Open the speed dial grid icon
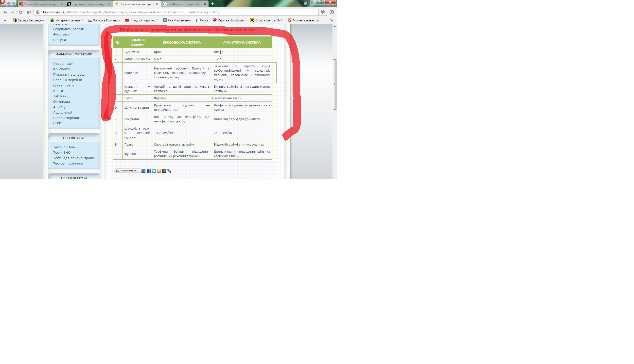The width and height of the screenshot is (634, 364). click(29, 12)
